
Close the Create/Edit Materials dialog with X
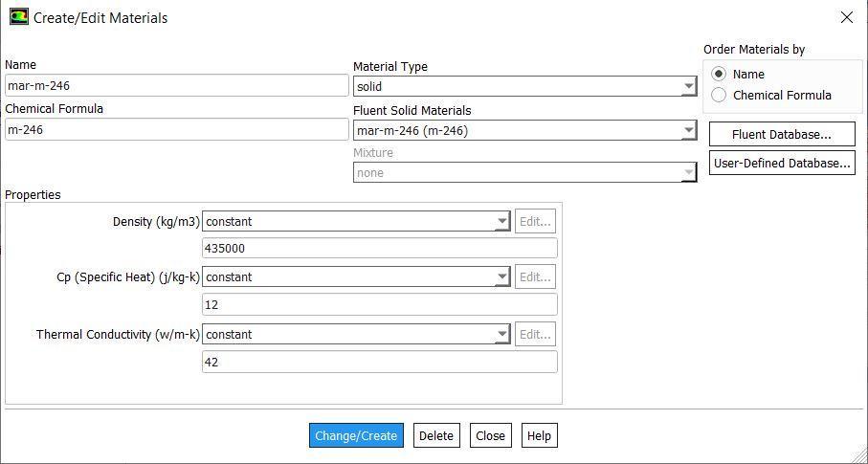coord(846,18)
